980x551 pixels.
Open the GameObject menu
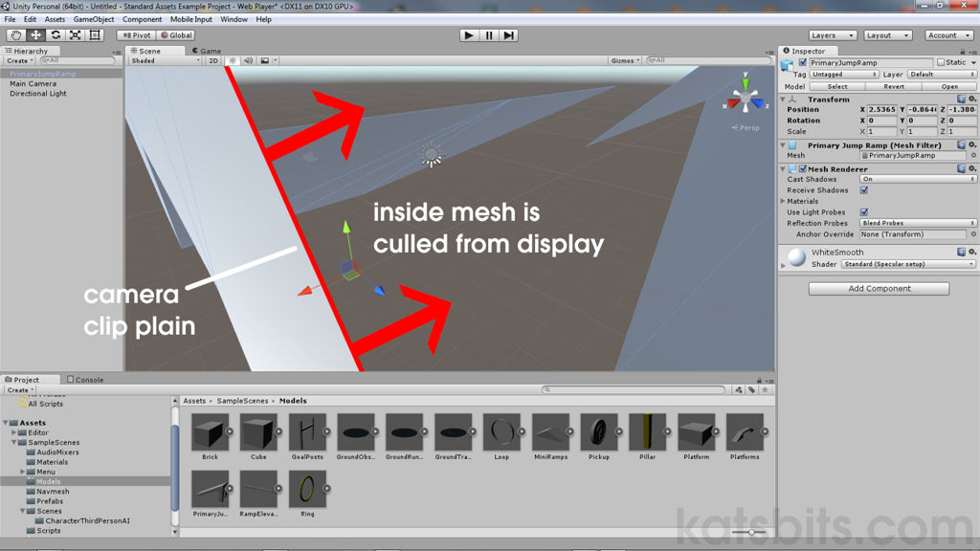point(94,19)
